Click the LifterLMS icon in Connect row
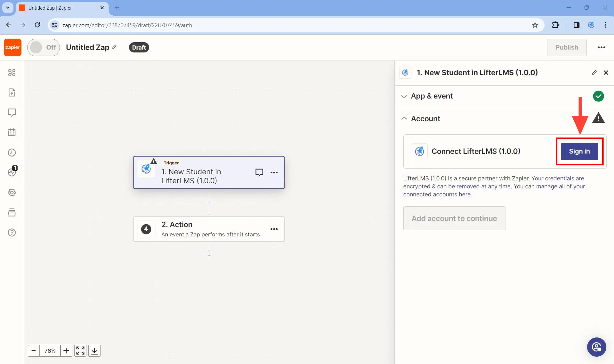This screenshot has height=364, width=614. (x=419, y=151)
